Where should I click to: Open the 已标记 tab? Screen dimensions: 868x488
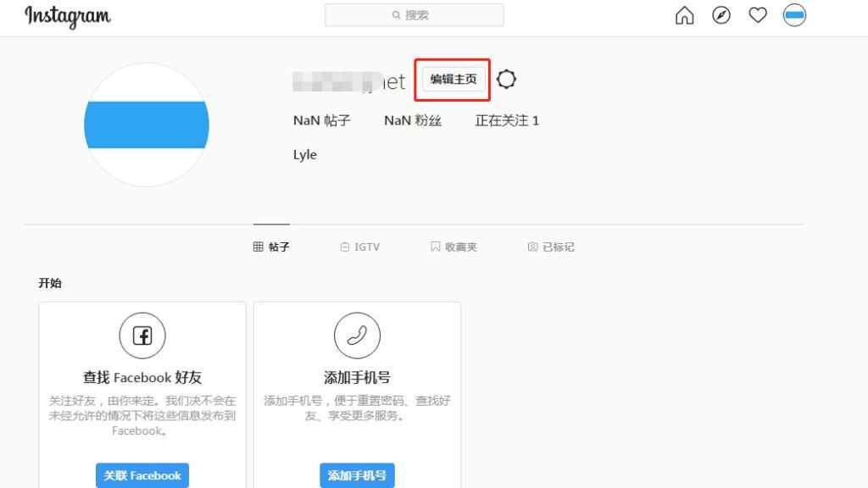[550, 247]
